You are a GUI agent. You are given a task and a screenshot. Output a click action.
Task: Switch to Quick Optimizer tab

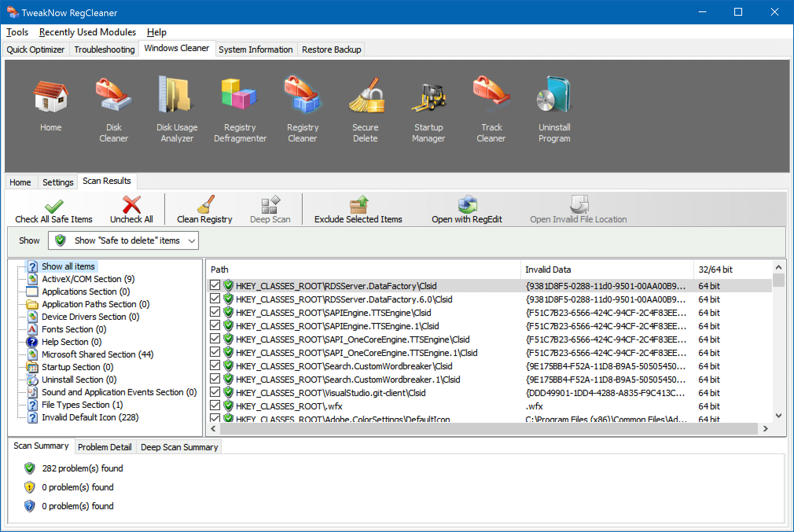36,50
